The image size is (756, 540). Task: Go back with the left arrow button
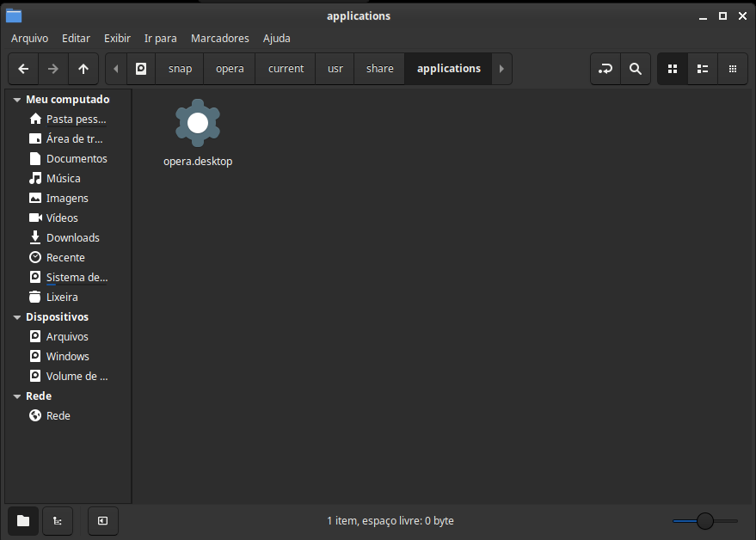pyautogui.click(x=23, y=69)
